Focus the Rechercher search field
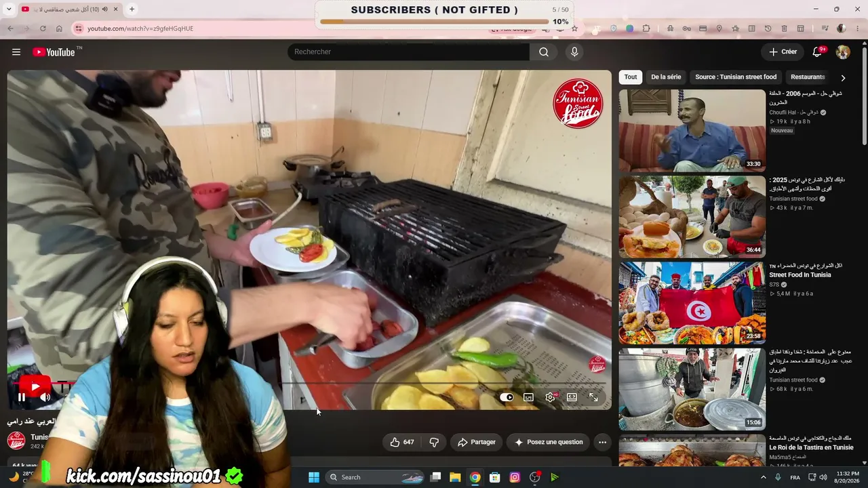This screenshot has width=868, height=488. coord(409,52)
